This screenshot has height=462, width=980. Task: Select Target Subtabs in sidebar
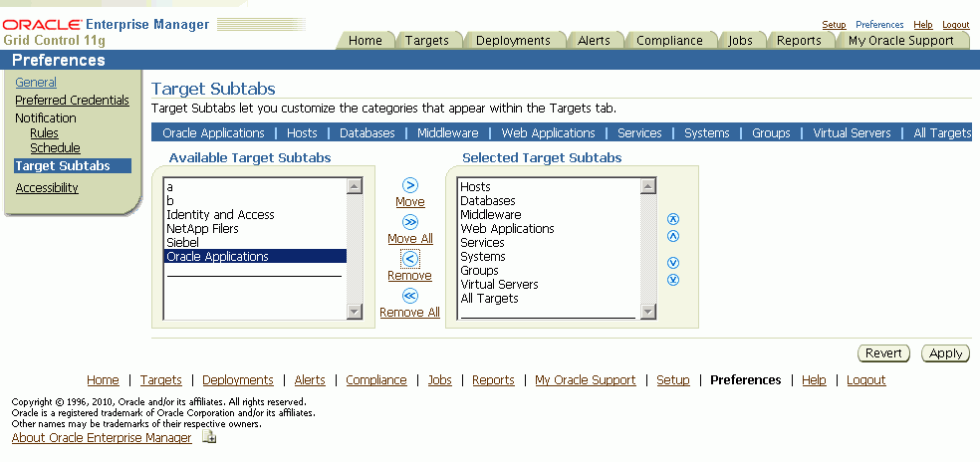pos(73,165)
